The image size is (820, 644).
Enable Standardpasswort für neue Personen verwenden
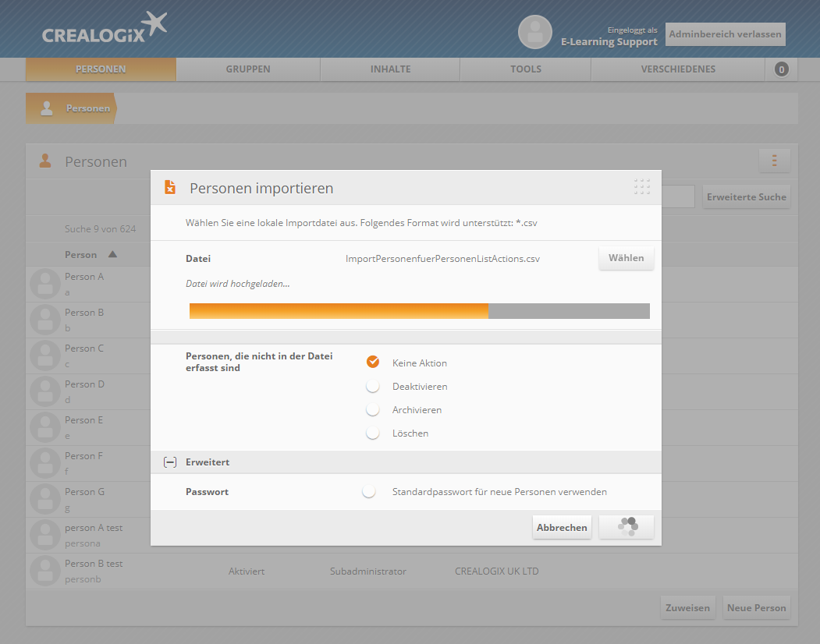(x=369, y=492)
